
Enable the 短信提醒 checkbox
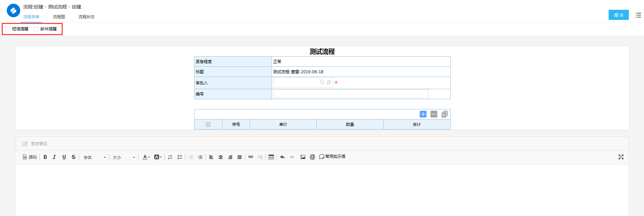(x=8, y=29)
